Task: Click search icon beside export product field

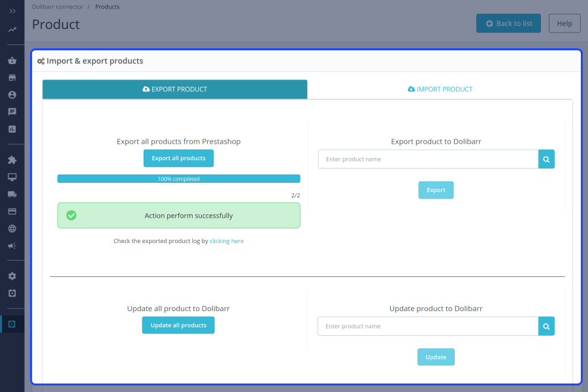Action: [x=546, y=159]
